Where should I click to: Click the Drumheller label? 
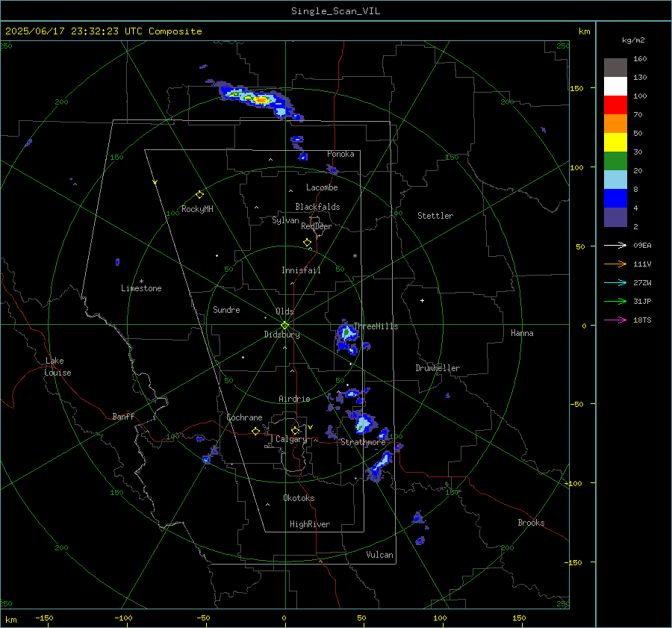[438, 368]
